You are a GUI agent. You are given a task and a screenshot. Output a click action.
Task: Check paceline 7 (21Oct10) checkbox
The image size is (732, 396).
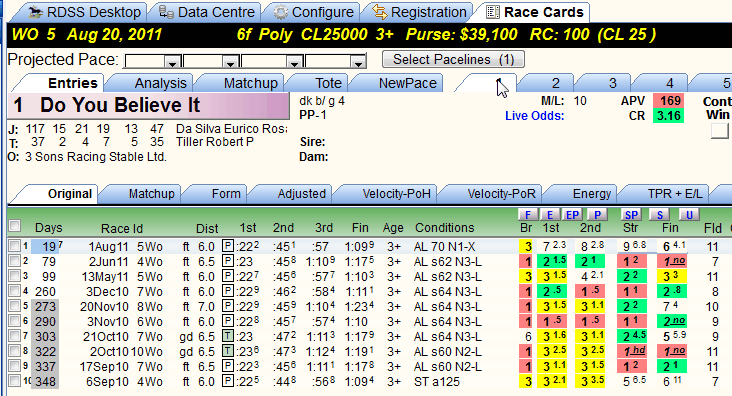click(x=15, y=336)
